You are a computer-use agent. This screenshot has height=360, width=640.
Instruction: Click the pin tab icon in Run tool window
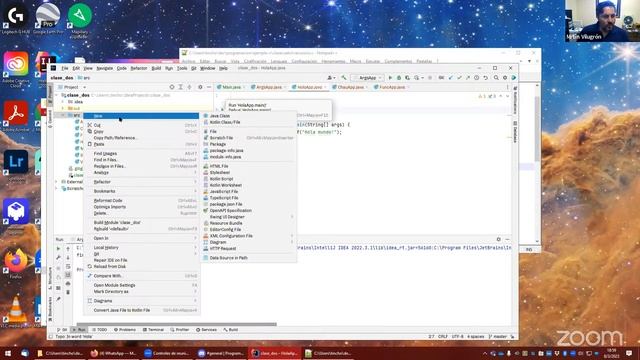click(58, 299)
